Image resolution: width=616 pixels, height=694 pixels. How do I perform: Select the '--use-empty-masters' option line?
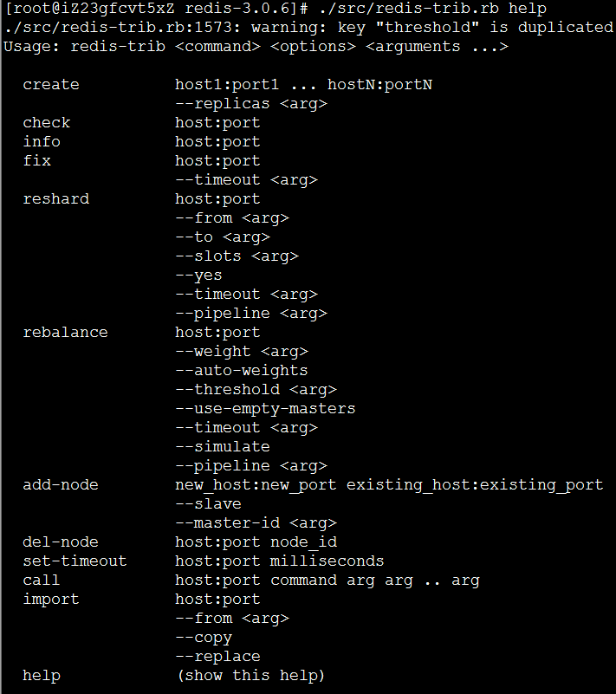[265, 409]
